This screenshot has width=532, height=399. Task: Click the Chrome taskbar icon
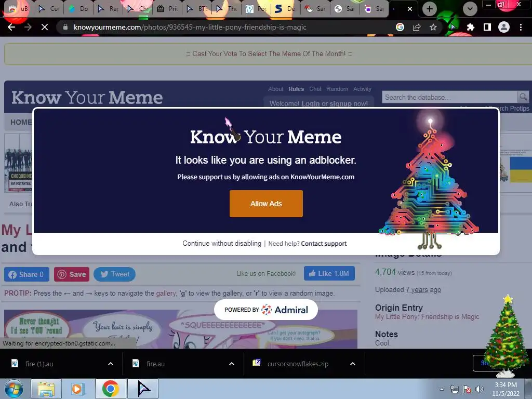[x=111, y=389]
